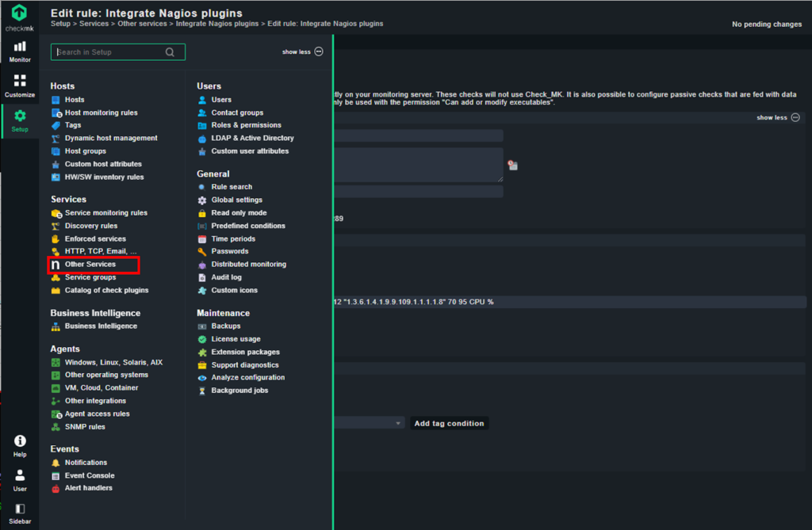This screenshot has height=530, width=812.
Task: Click the Notifications bell icon
Action: click(56, 463)
